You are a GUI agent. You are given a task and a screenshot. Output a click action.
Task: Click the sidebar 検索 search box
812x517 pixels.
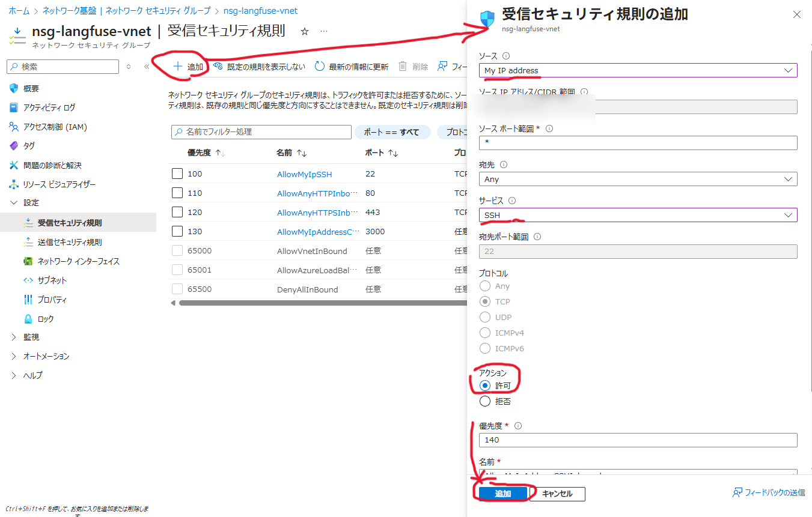(63, 67)
